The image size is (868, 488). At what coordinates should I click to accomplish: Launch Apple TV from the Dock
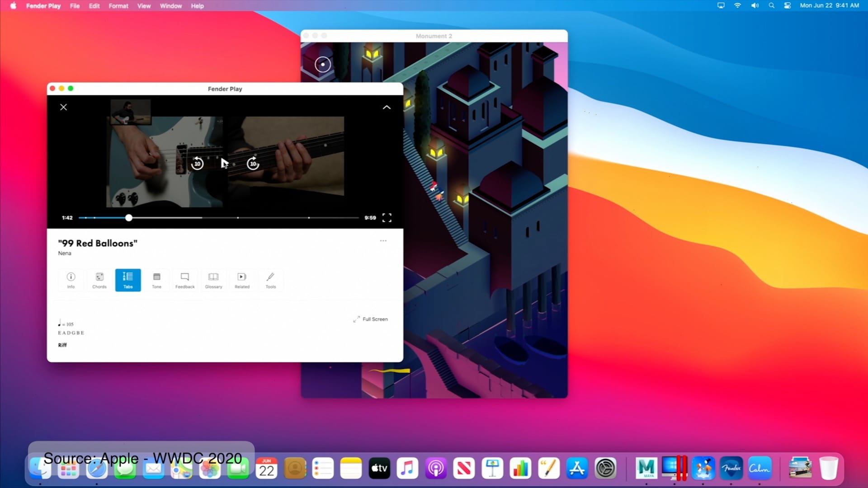[379, 468]
